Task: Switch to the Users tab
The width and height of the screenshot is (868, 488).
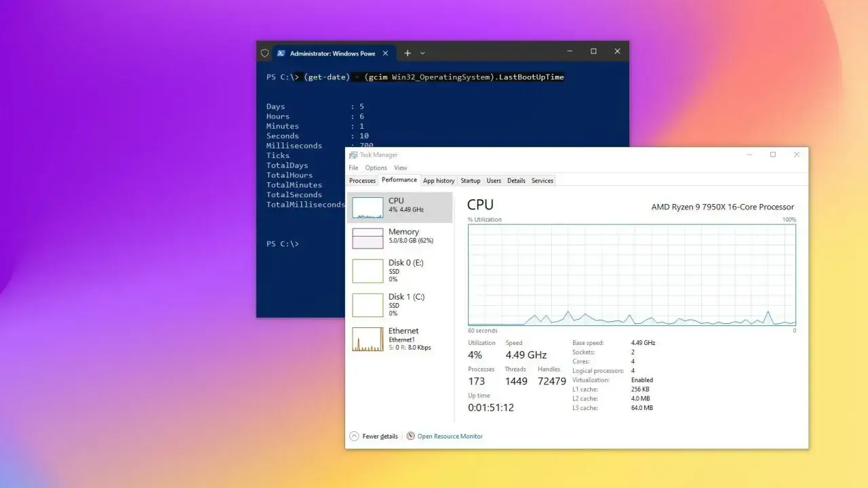Action: point(494,181)
